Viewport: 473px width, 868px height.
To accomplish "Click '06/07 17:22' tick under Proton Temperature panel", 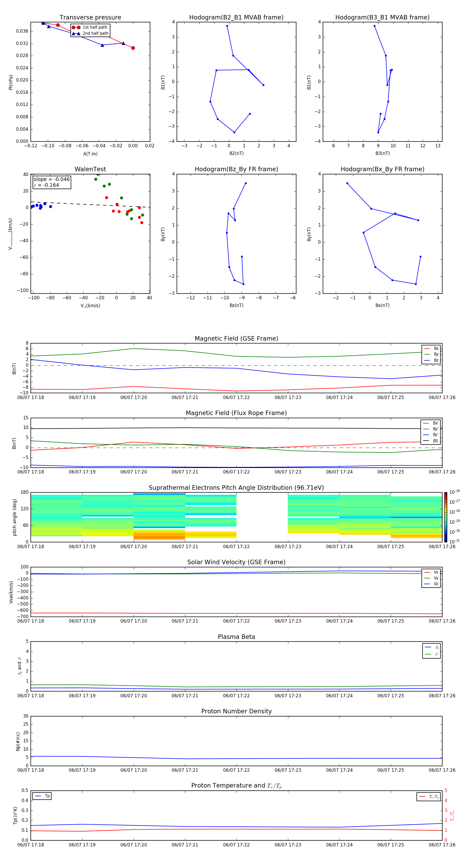I will point(236,845).
